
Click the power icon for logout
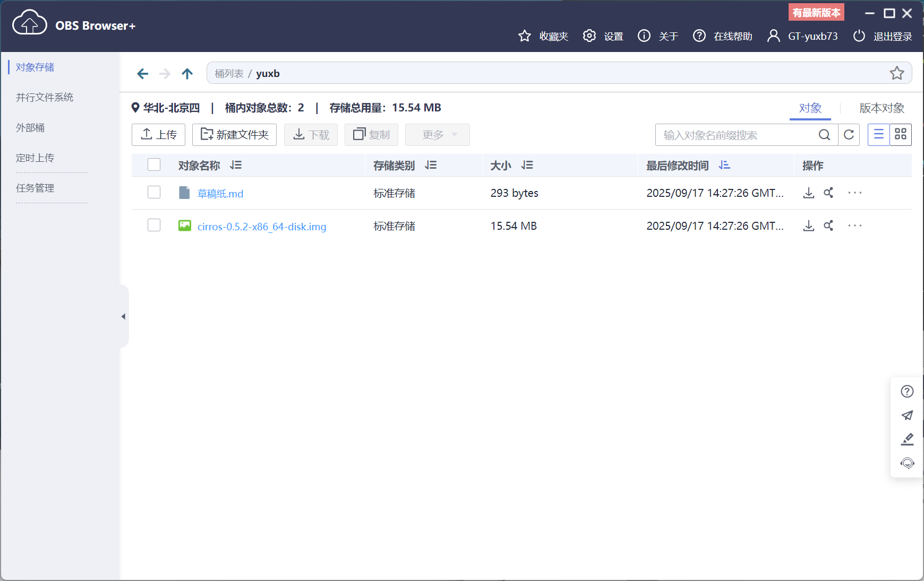tap(859, 36)
